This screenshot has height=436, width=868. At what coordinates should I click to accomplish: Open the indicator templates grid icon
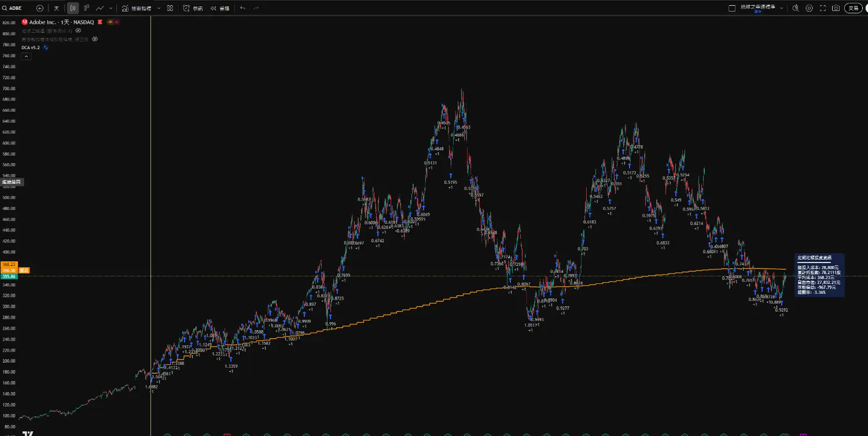point(170,8)
